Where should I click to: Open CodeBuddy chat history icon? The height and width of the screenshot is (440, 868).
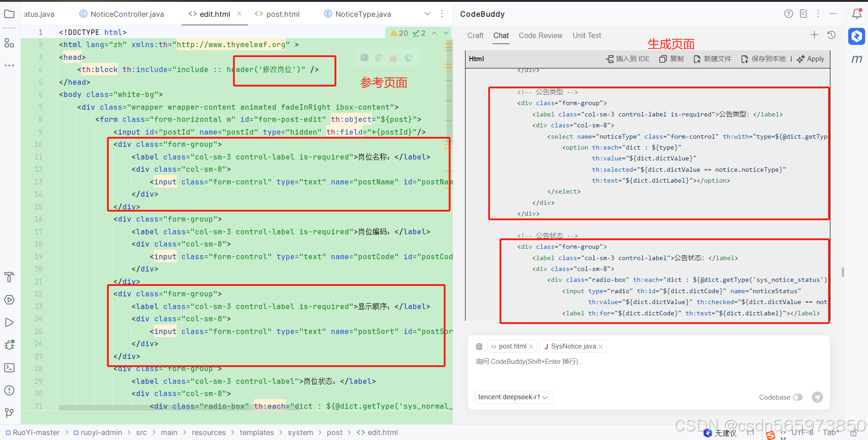831,35
